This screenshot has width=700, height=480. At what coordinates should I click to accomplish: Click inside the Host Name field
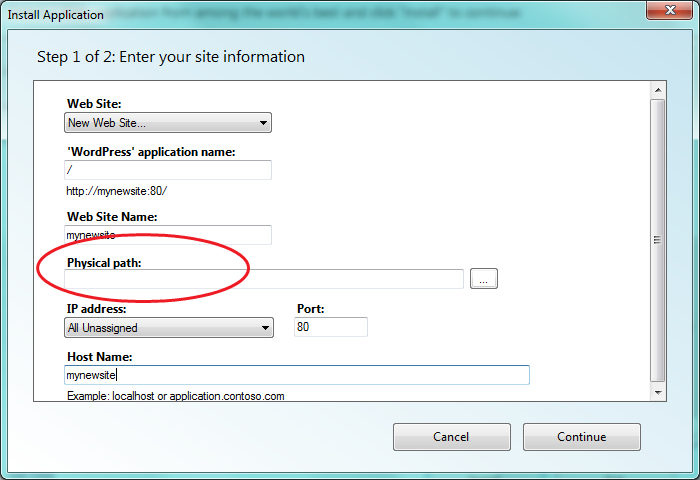tap(297, 375)
